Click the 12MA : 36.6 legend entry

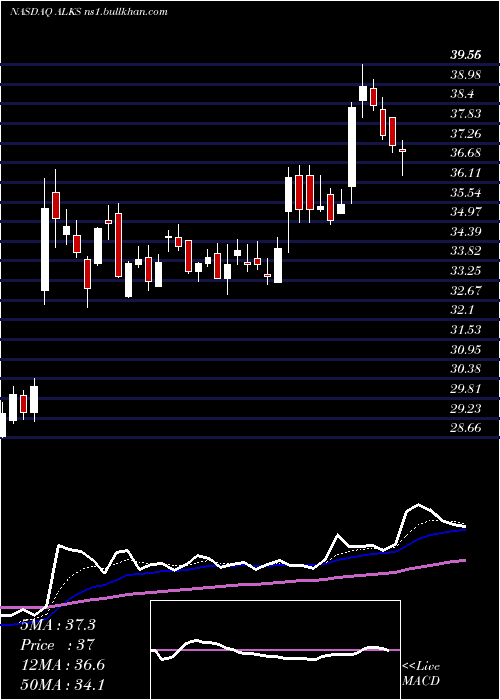click(x=63, y=665)
